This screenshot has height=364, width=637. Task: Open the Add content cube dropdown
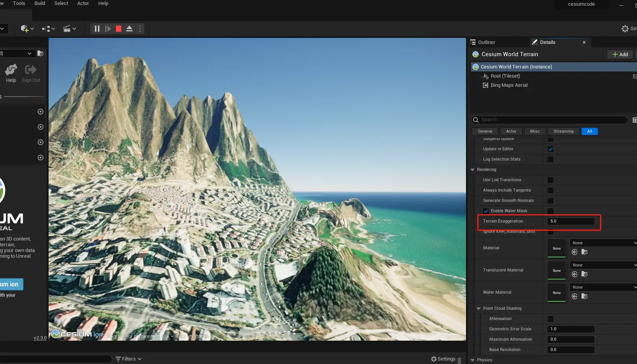tap(27, 29)
